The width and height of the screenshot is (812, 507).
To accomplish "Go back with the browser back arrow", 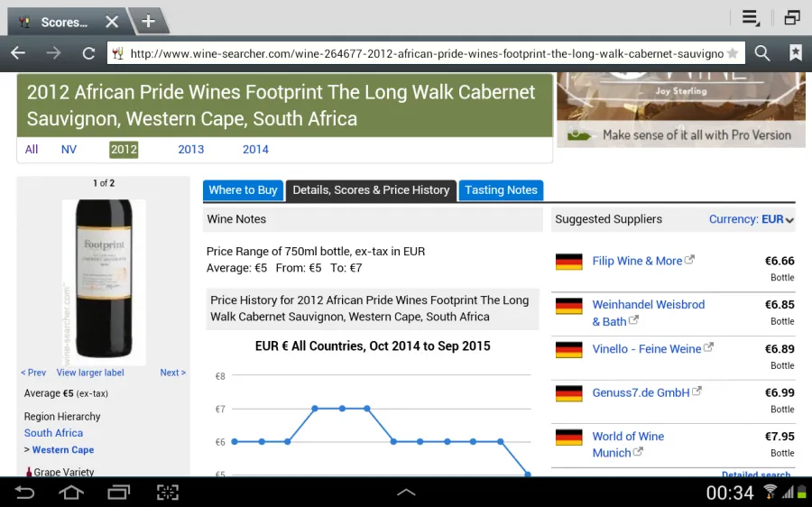I will tap(18, 53).
